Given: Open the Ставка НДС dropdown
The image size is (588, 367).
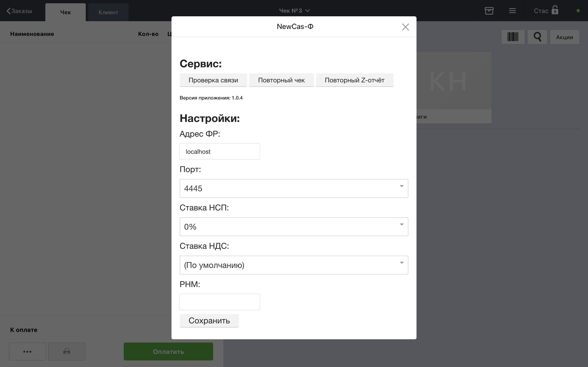Looking at the screenshot, I should tap(294, 265).
